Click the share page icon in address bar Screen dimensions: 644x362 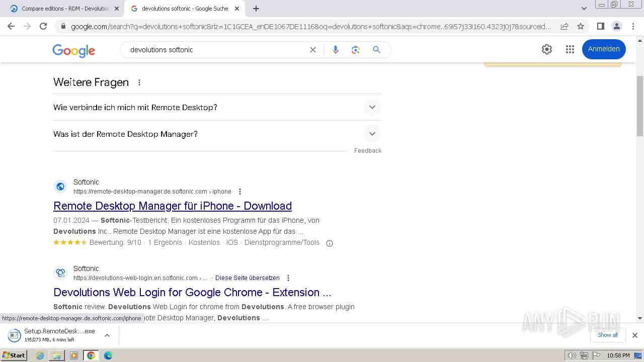565,26
